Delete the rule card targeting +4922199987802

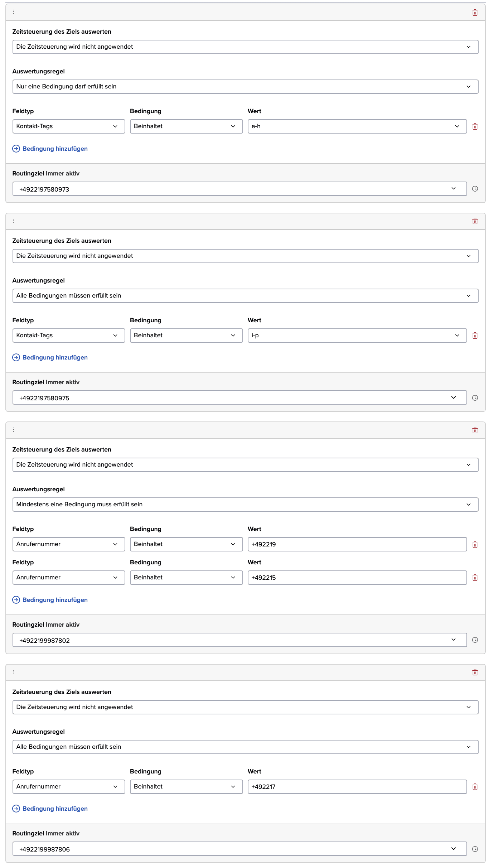(x=475, y=430)
